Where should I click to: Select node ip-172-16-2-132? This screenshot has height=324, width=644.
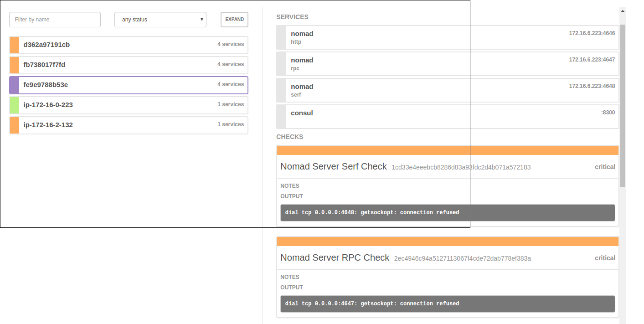129,125
